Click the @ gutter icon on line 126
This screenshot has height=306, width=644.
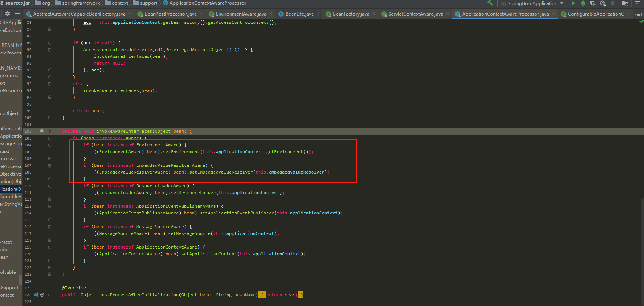(42, 295)
